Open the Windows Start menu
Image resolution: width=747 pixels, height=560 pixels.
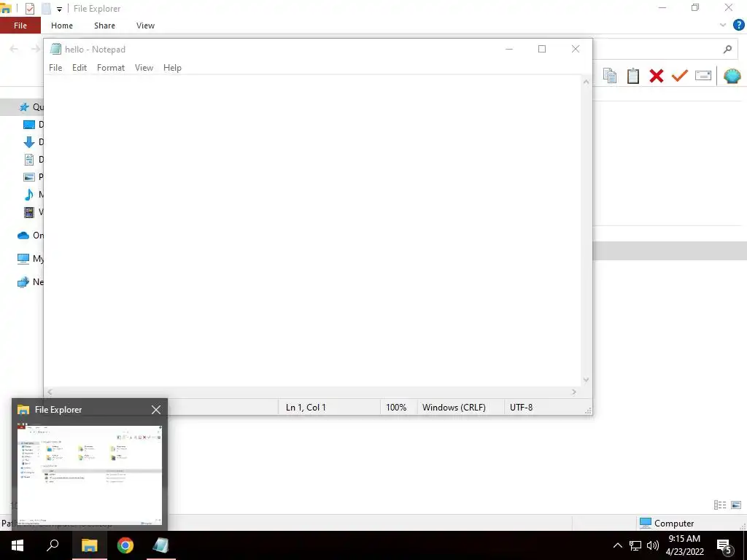point(18,545)
